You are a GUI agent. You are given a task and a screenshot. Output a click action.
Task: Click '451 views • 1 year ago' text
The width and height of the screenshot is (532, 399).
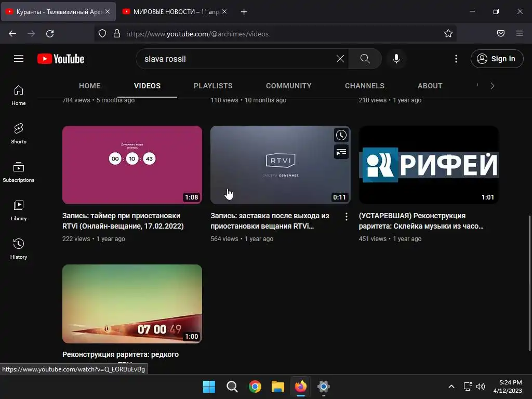coord(390,239)
